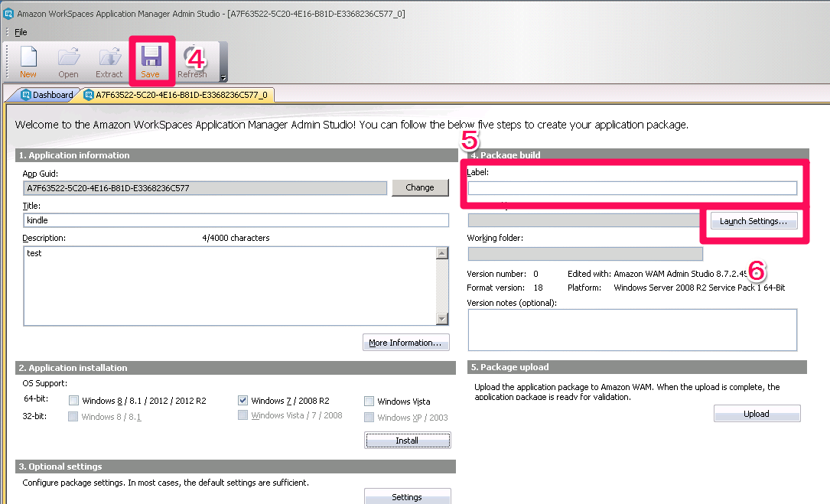Click the New package toolbar icon
Image resolution: width=830 pixels, height=504 pixels.
click(28, 62)
